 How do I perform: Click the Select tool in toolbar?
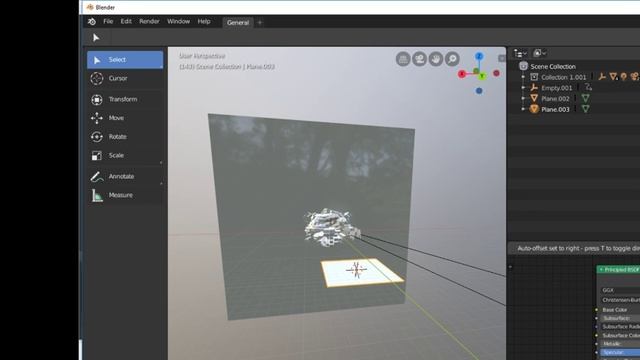(x=125, y=60)
